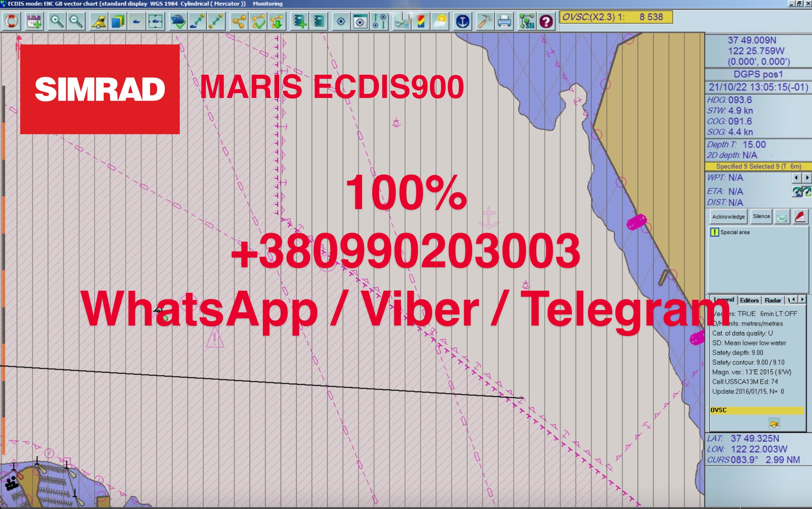Center the ship on screen icon
The image size is (812, 509).
[156, 22]
